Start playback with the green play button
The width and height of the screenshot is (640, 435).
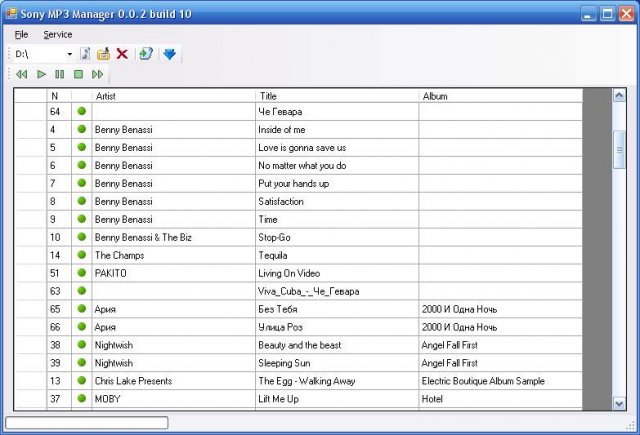coord(41,74)
